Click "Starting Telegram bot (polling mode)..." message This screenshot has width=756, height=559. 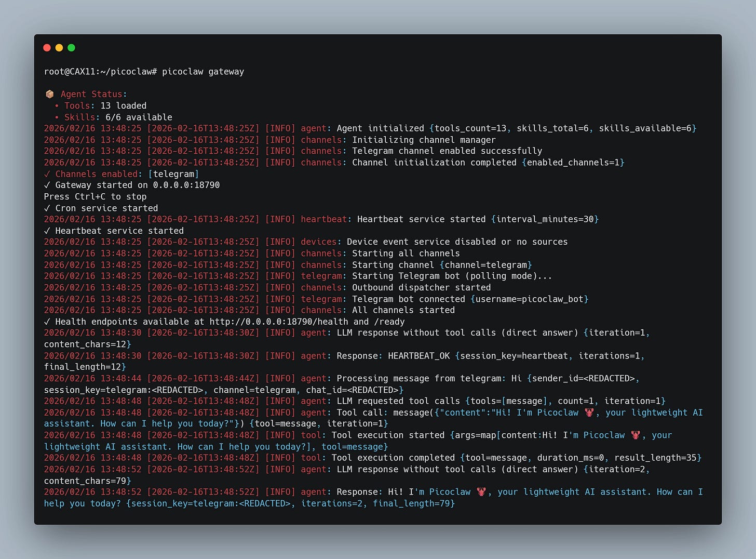(x=452, y=276)
